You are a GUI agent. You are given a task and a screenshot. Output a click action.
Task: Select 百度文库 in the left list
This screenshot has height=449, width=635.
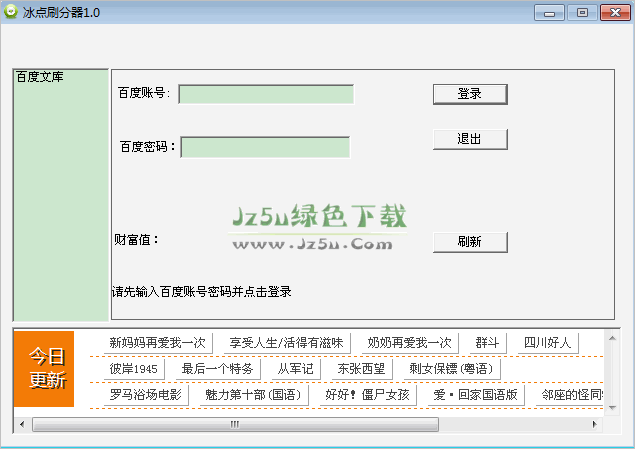(40, 77)
